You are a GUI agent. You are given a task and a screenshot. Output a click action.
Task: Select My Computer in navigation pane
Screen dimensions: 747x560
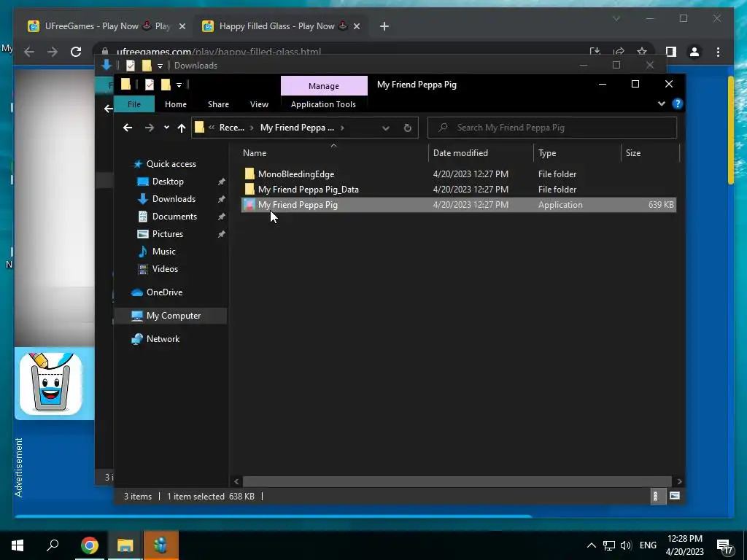point(170,316)
